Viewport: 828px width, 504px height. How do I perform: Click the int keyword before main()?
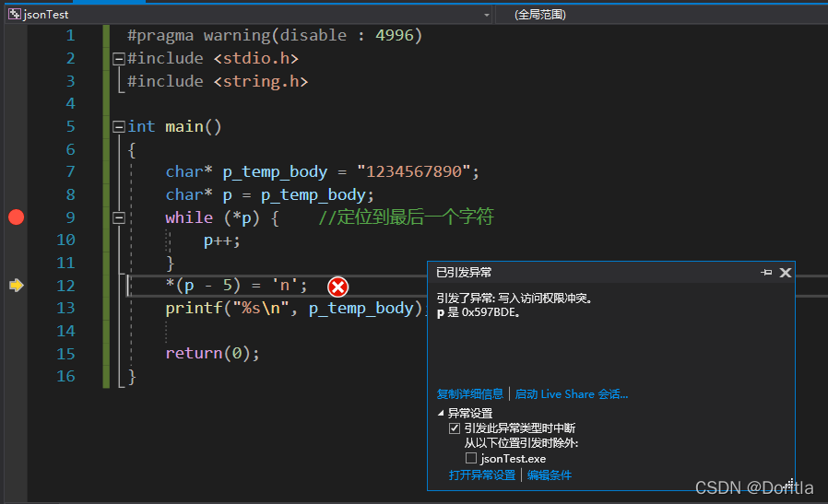(x=141, y=126)
